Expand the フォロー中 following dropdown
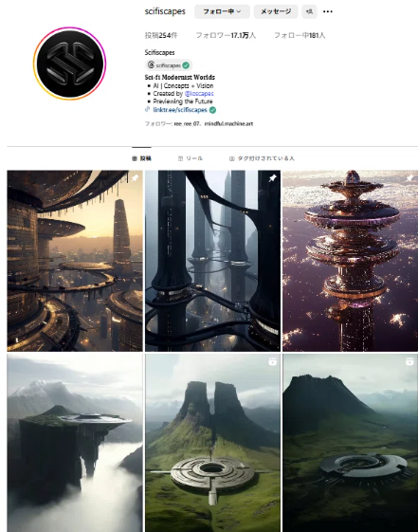 click(222, 11)
